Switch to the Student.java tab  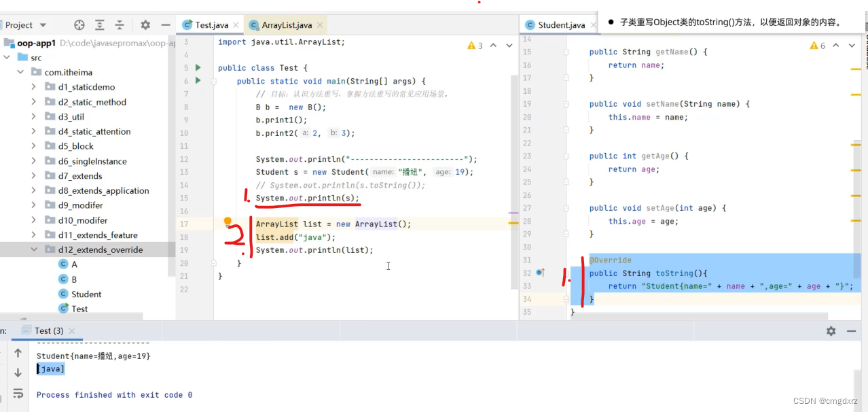coord(558,24)
